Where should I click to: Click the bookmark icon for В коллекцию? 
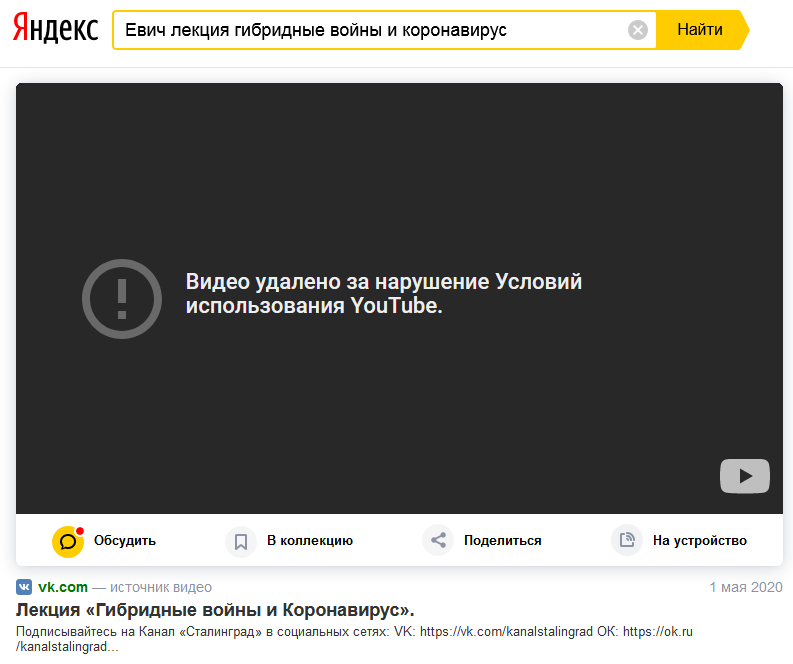tap(241, 542)
